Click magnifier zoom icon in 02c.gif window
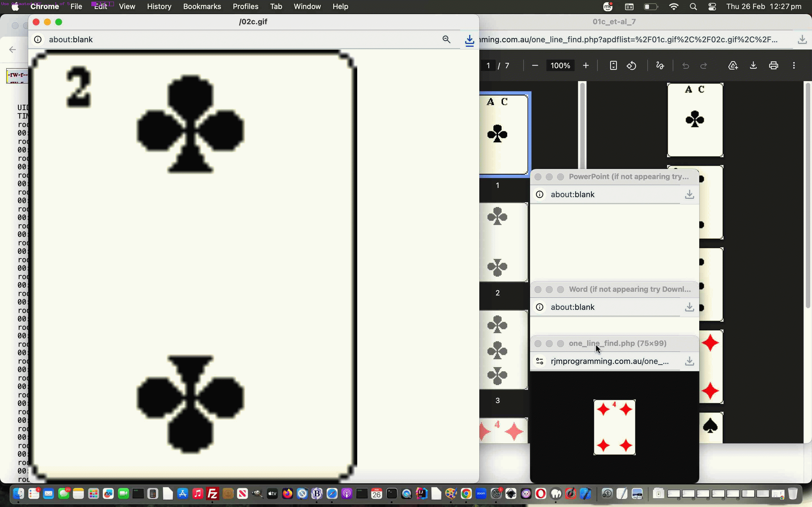This screenshot has width=812, height=507. pyautogui.click(x=446, y=39)
